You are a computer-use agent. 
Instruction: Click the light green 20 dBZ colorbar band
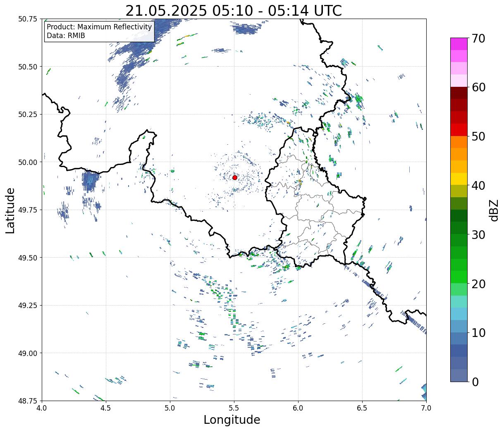pos(459,289)
